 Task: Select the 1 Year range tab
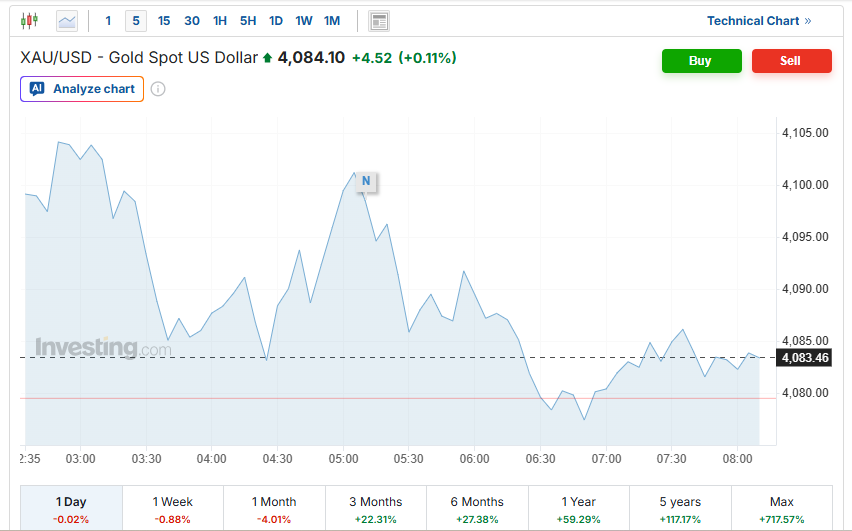pyautogui.click(x=578, y=508)
